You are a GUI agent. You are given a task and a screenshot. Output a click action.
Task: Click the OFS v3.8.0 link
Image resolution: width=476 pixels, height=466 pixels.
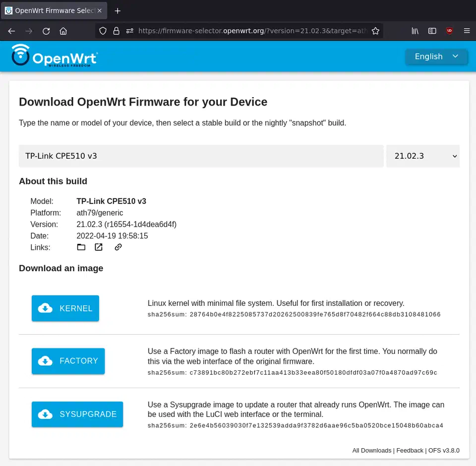point(443,451)
